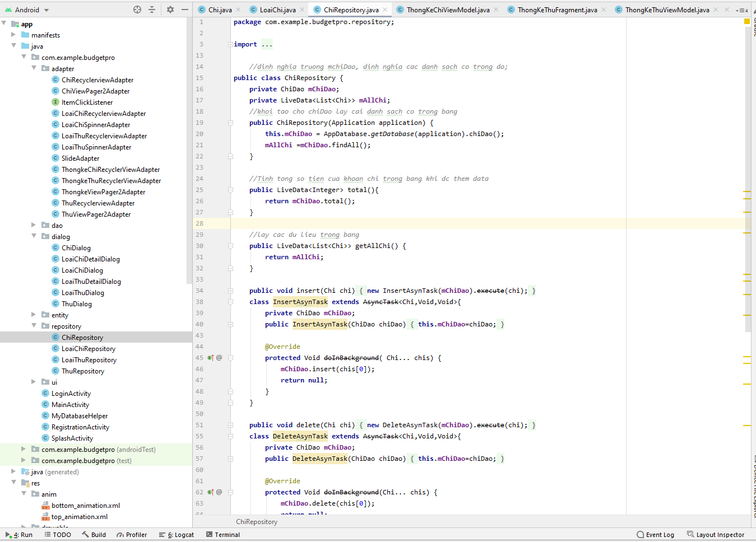The image size is (756, 542).
Task: Open the Build tool window
Action: (94, 535)
